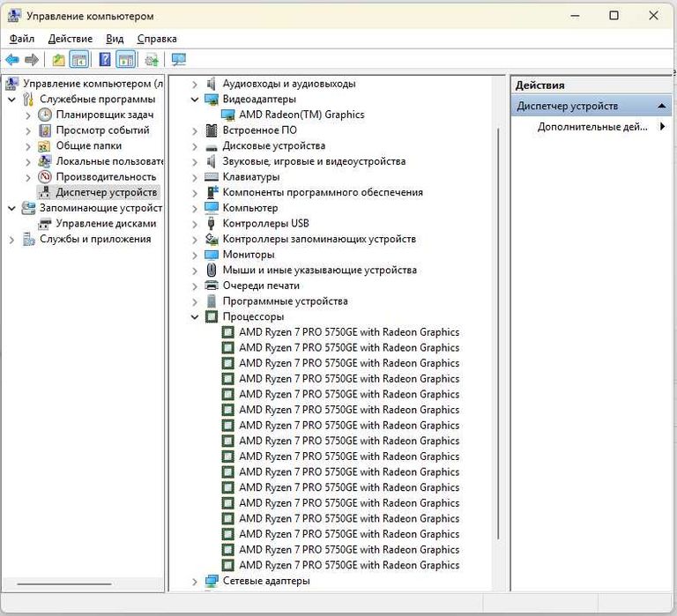
Task: Click the Очереди печати printer icon
Action: click(212, 286)
